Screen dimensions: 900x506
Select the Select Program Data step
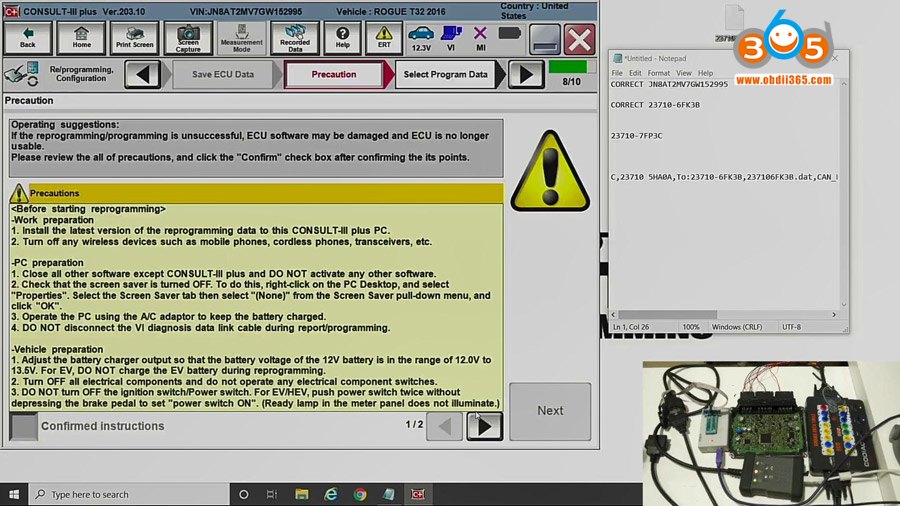445,75
